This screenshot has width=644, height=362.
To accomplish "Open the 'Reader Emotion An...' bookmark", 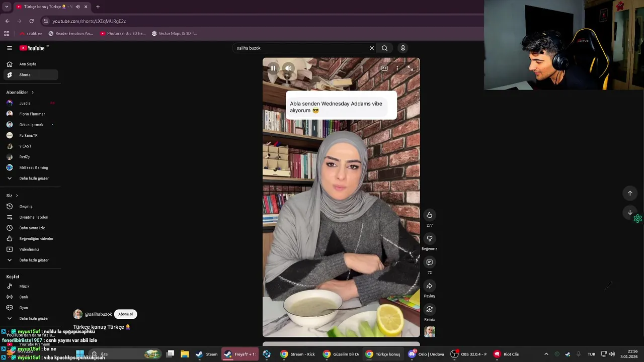I will [x=70, y=34].
